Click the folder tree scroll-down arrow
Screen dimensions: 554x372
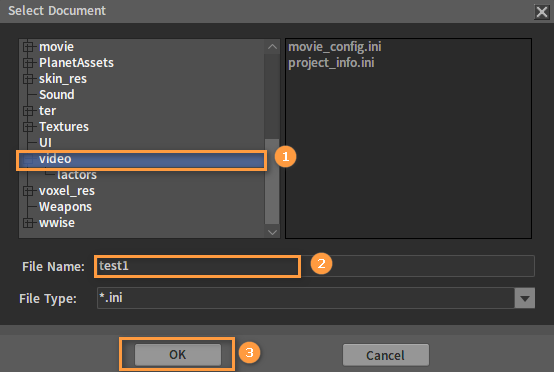[x=272, y=232]
